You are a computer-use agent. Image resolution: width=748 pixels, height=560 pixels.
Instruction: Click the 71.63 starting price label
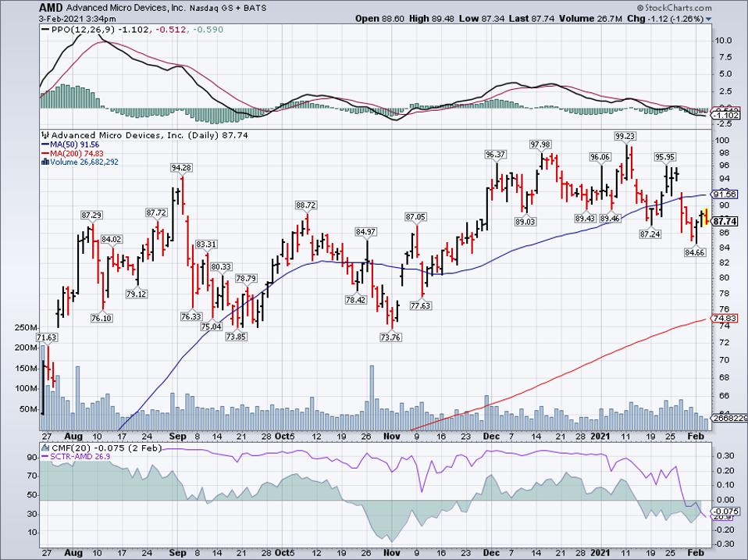(x=47, y=337)
